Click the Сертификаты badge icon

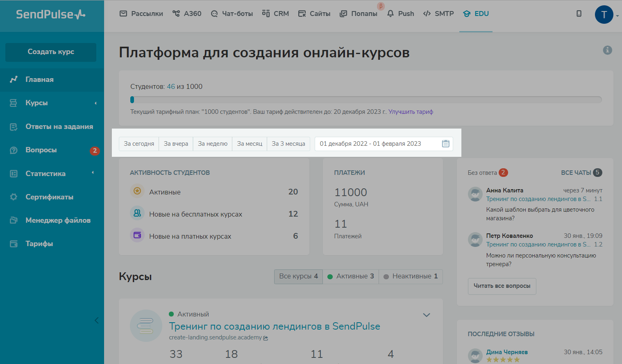[x=14, y=197]
